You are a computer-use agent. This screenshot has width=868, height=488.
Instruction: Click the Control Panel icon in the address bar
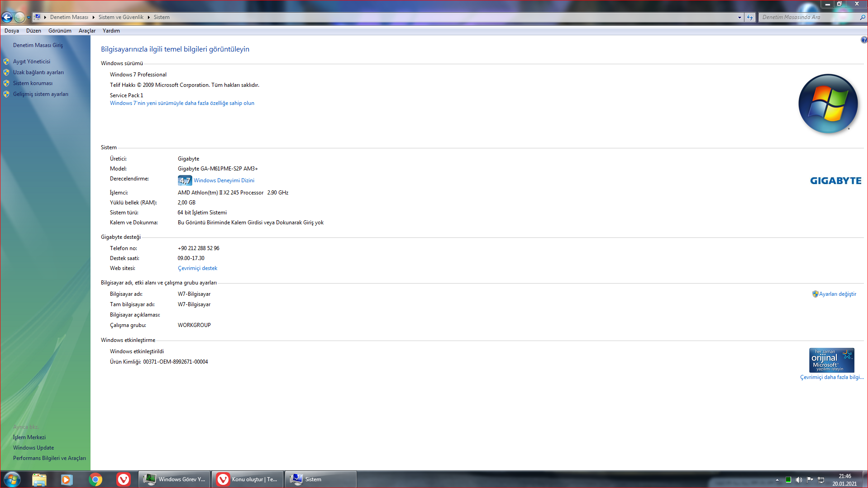tap(38, 17)
